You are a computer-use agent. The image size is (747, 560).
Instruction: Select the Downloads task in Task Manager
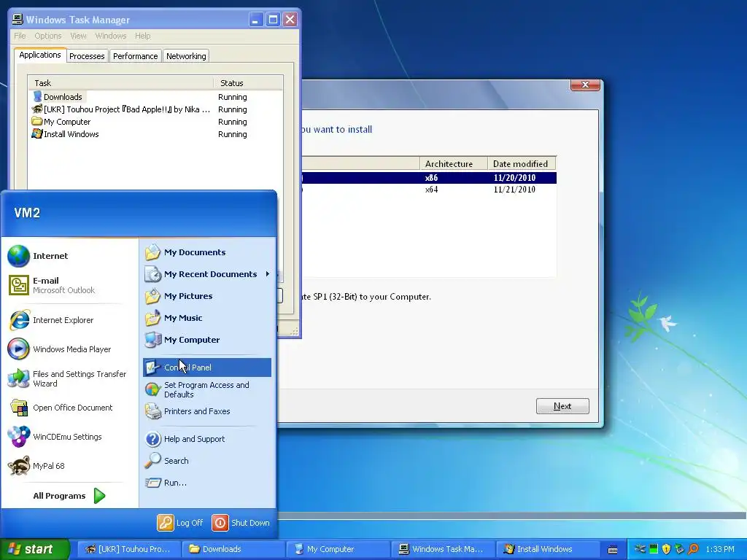coord(155,97)
